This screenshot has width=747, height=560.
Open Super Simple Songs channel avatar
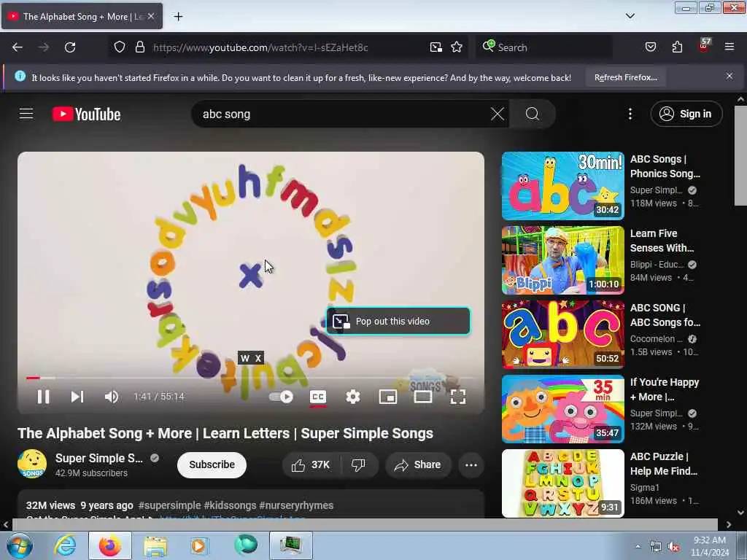(32, 464)
